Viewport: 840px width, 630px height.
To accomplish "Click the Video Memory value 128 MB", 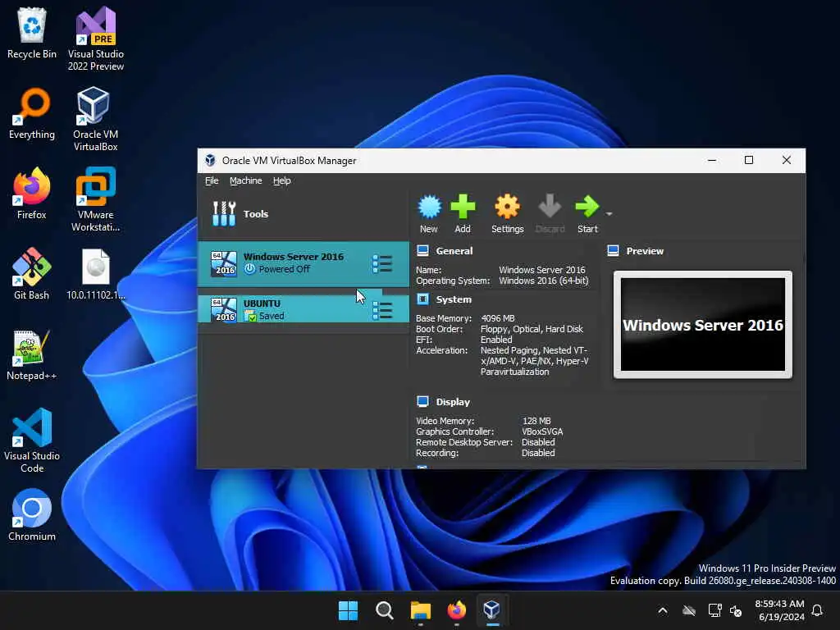I will coord(536,421).
